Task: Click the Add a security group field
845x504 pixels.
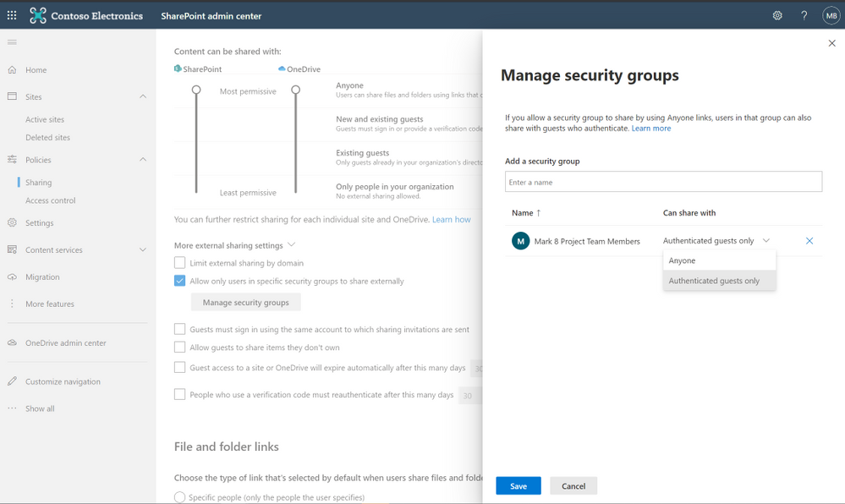Action: (x=663, y=182)
